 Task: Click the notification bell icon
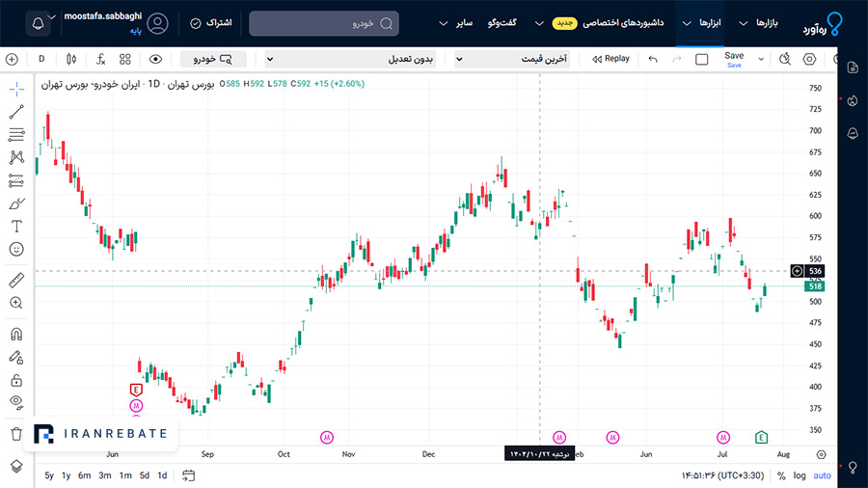tap(39, 24)
